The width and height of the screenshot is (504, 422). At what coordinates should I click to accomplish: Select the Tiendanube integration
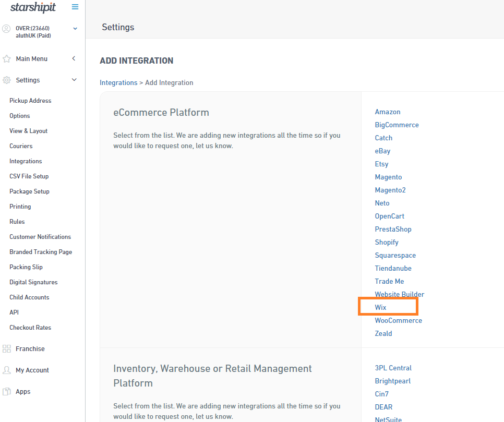point(393,268)
